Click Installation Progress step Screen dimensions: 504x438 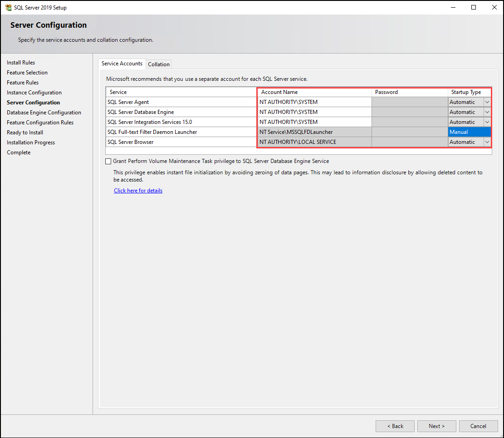coord(31,143)
